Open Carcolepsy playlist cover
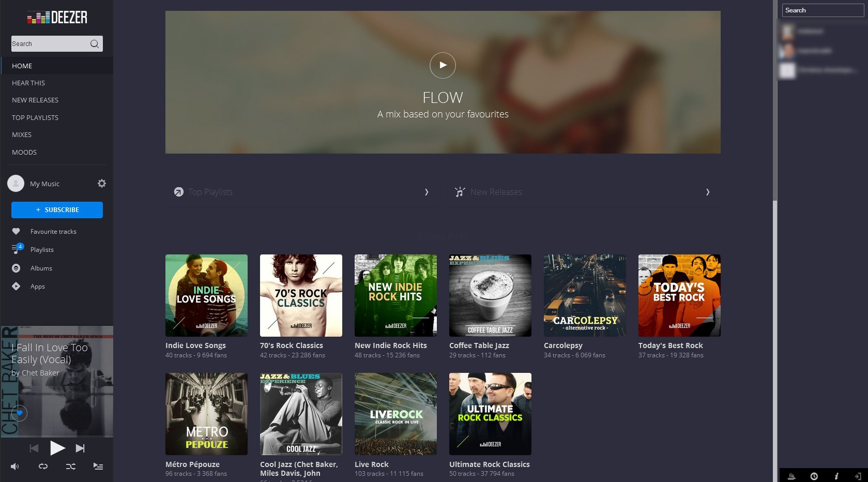 click(x=585, y=295)
